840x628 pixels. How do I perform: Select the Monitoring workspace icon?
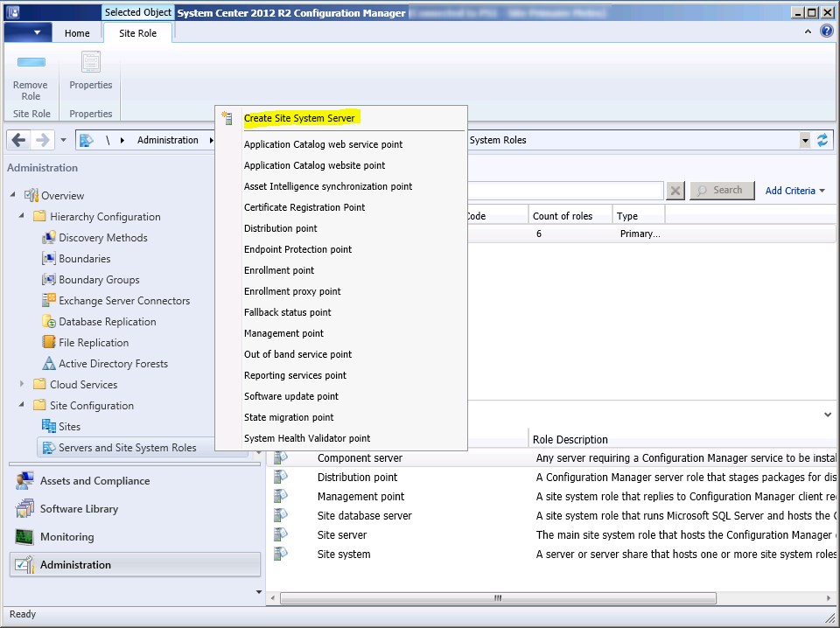[24, 536]
